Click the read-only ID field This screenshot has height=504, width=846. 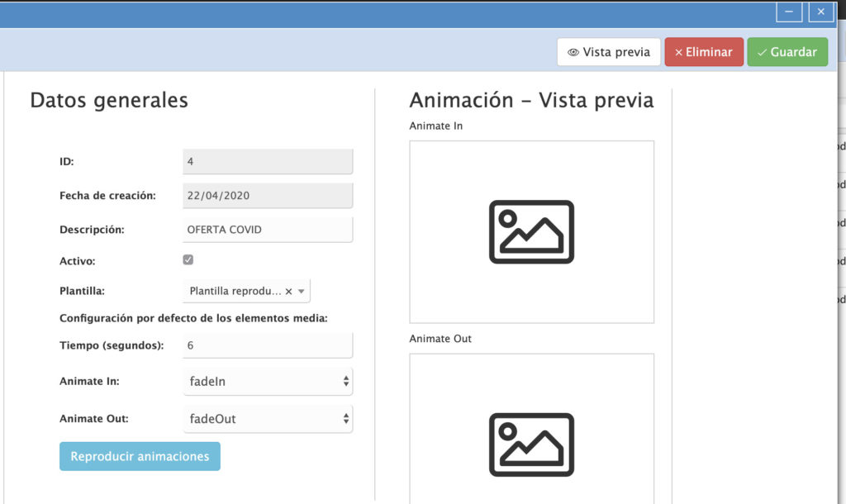267,162
